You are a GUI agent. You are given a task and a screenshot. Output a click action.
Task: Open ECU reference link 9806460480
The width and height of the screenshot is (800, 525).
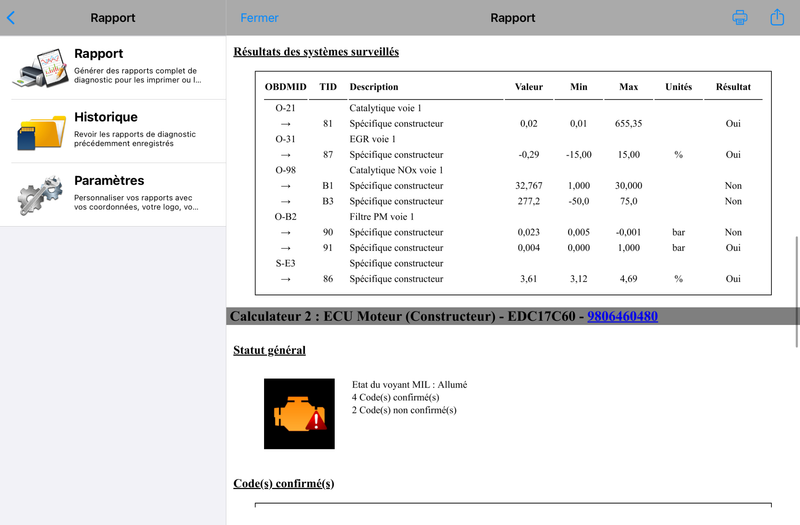pos(622,316)
